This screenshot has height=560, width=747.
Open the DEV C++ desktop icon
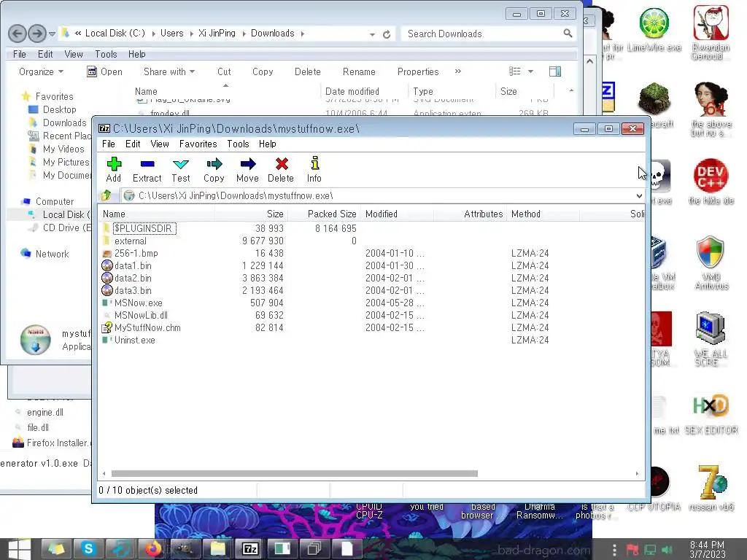(x=711, y=181)
